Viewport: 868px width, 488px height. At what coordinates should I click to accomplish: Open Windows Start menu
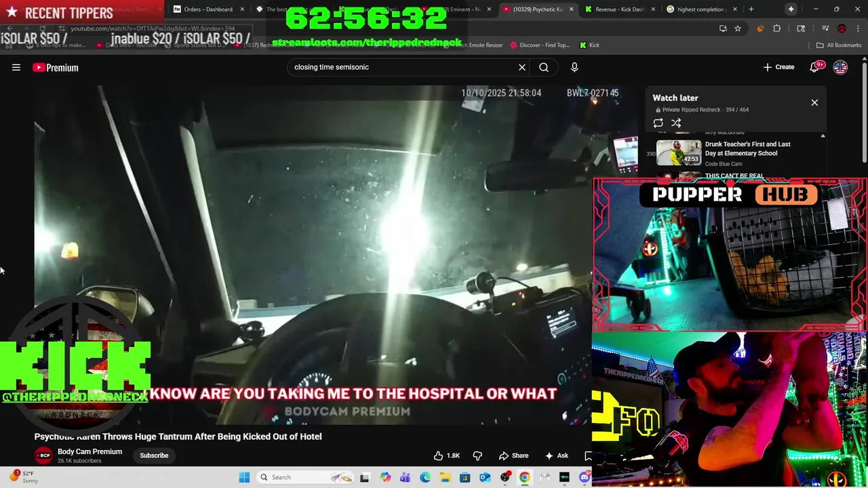244,477
